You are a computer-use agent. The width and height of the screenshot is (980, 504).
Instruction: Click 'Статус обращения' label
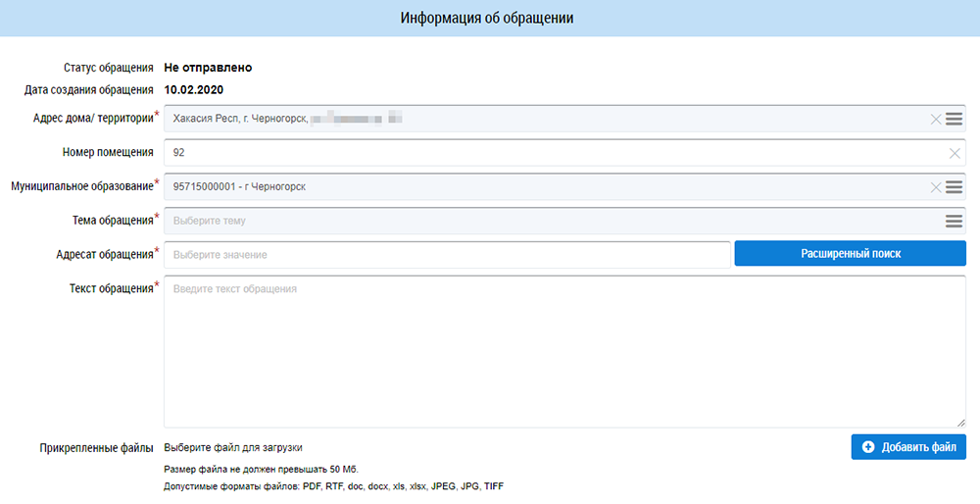click(108, 68)
